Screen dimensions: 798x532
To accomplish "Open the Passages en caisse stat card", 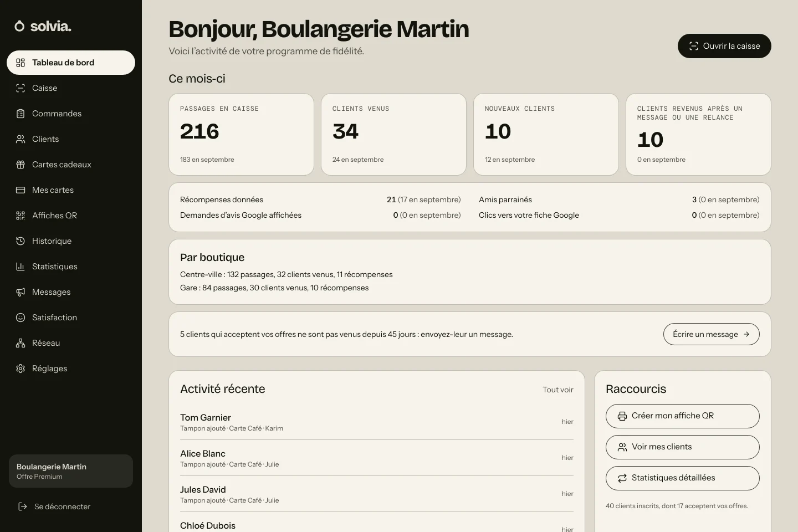I will click(x=241, y=134).
